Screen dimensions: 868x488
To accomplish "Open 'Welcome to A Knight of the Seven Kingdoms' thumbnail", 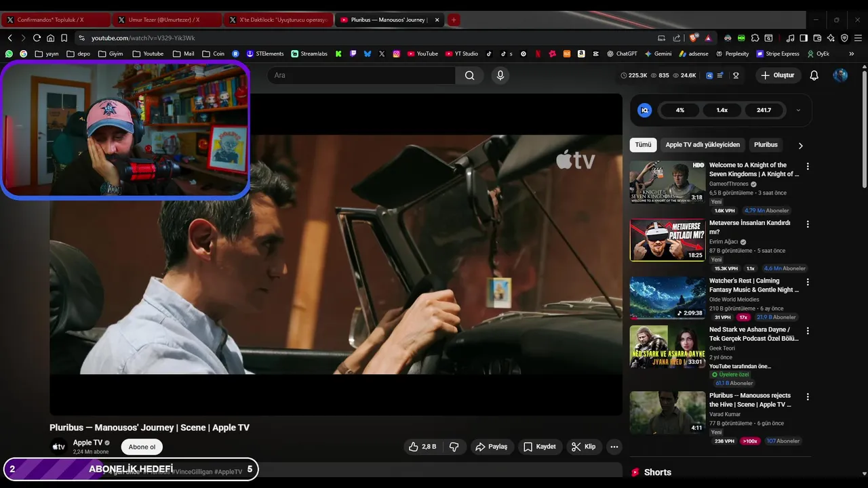I will pos(667,182).
